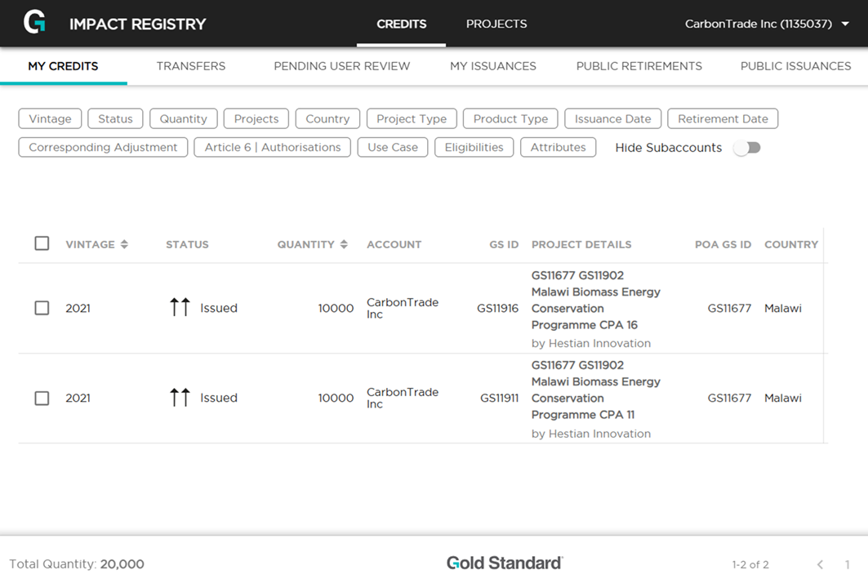Image resolution: width=868 pixels, height=588 pixels.
Task: Select the checkbox for GS11911 row
Action: tap(42, 398)
